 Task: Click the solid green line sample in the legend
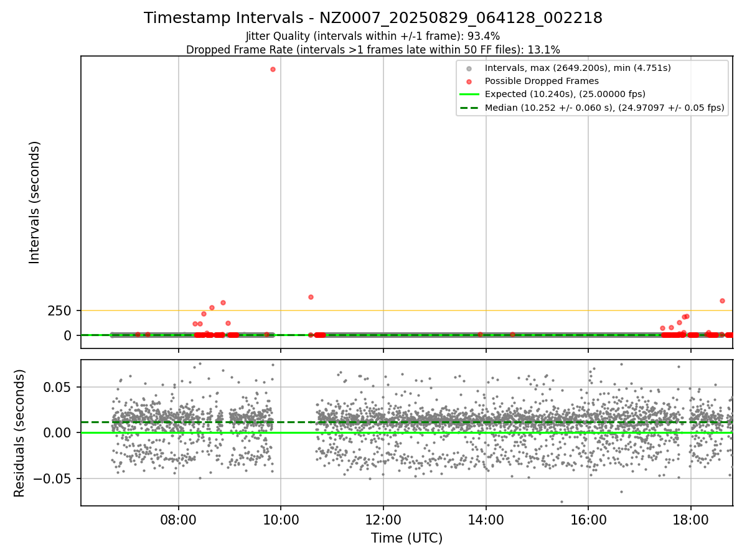coord(469,95)
